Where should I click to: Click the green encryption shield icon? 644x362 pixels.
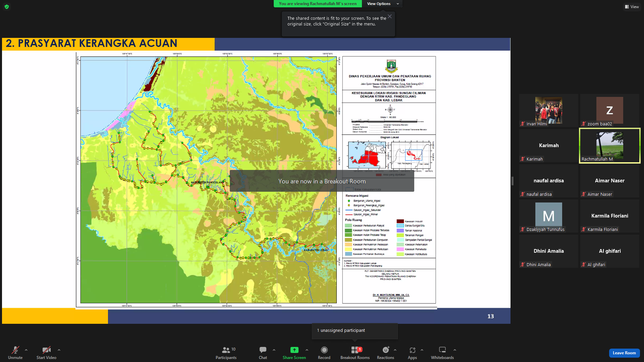[7, 7]
